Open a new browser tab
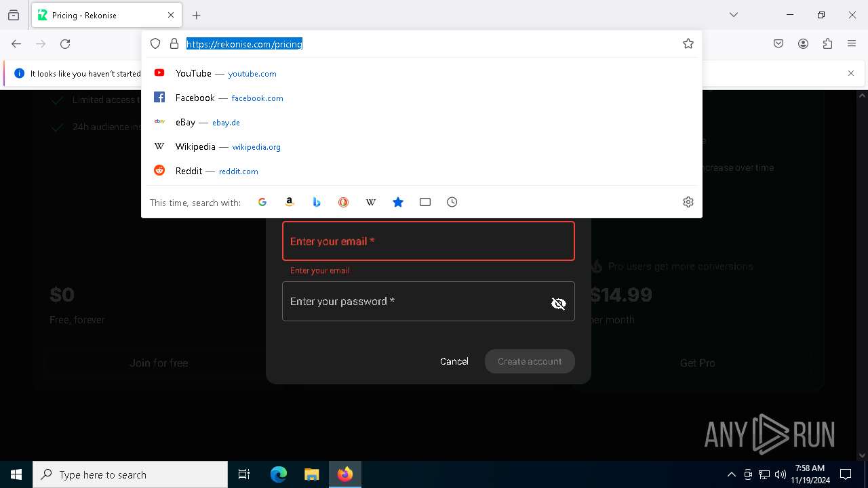 pos(197,15)
